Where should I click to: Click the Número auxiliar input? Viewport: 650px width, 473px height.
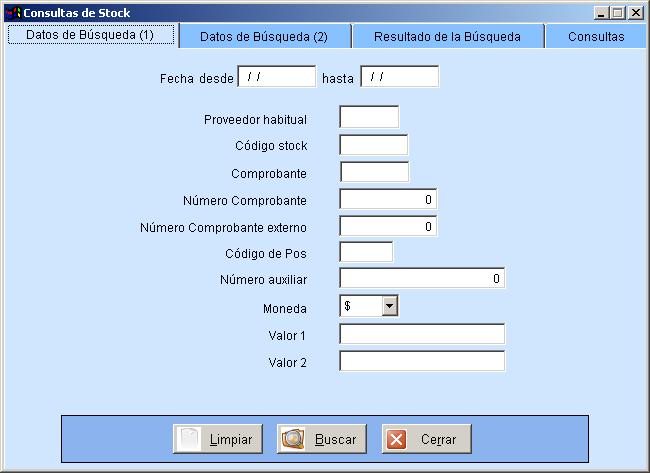point(422,278)
